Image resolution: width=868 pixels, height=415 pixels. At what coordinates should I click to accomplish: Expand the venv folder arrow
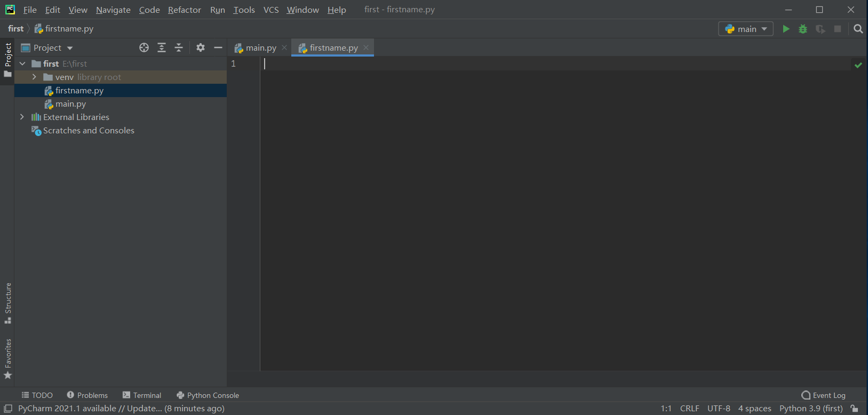pos(35,77)
